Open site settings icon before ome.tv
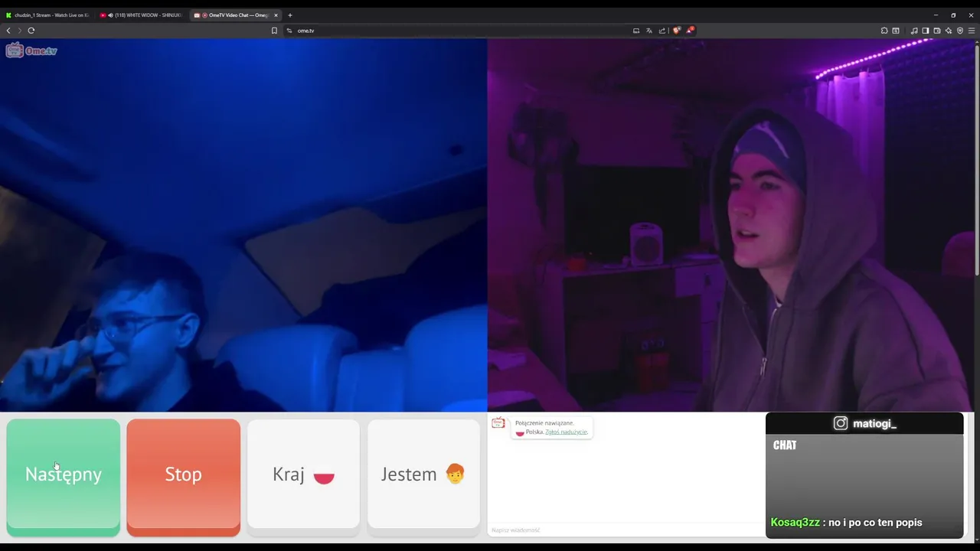This screenshot has height=551, width=980. [289, 31]
